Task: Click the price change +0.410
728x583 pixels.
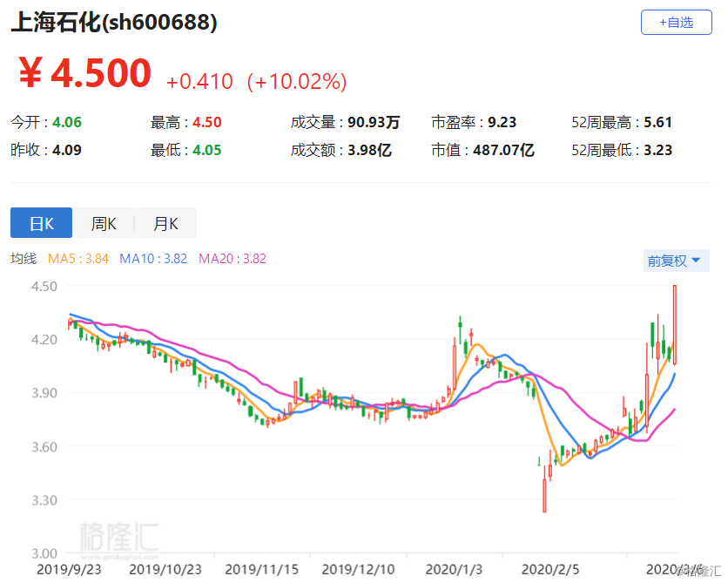Action: [x=199, y=82]
